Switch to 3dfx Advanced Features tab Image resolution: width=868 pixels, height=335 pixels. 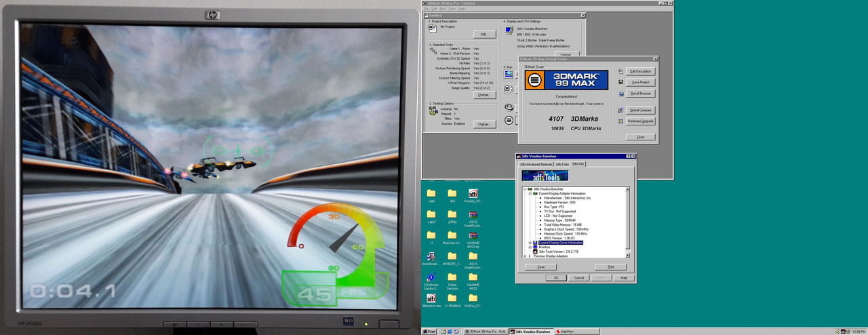[x=536, y=165]
